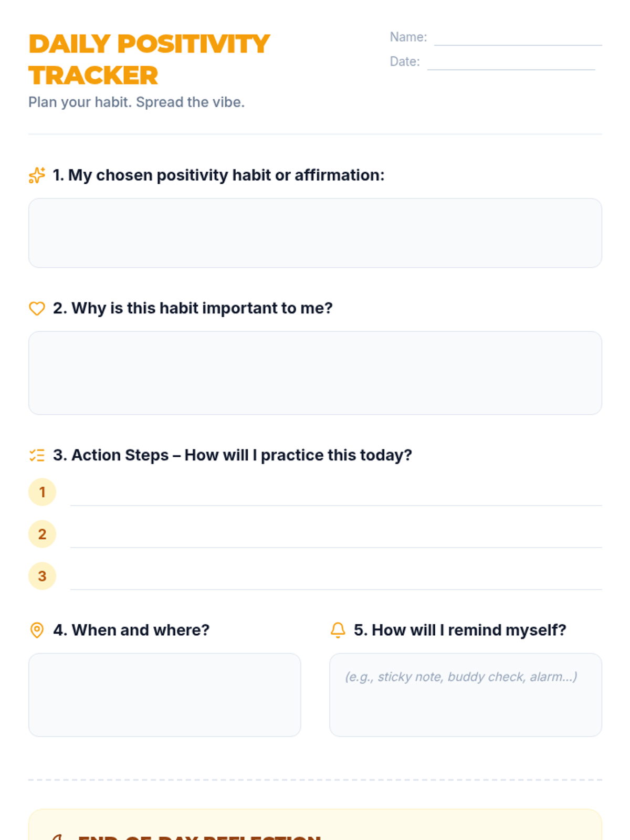The height and width of the screenshot is (840, 630).
Task: Click the 'How will I remind myself?' heading
Action: click(460, 630)
